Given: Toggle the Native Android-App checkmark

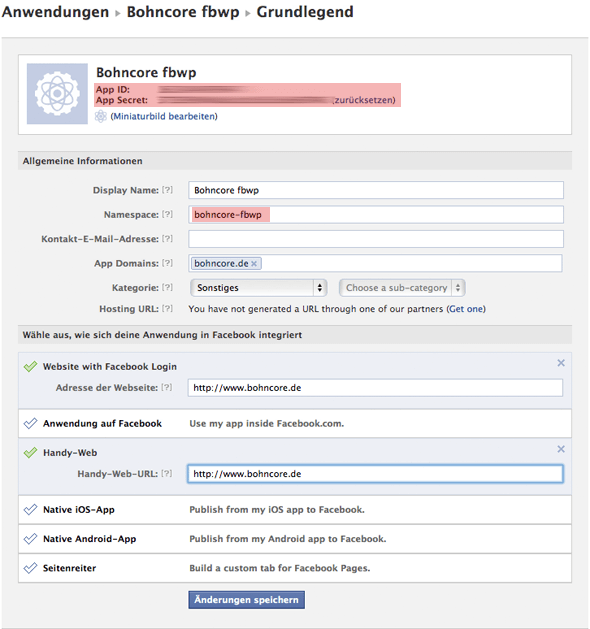Looking at the screenshot, I should point(30,539).
